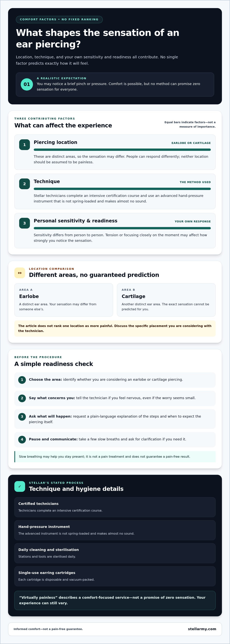Click the double-arrow location comparison icon
The height and width of the screenshot is (644, 230).
(20, 273)
